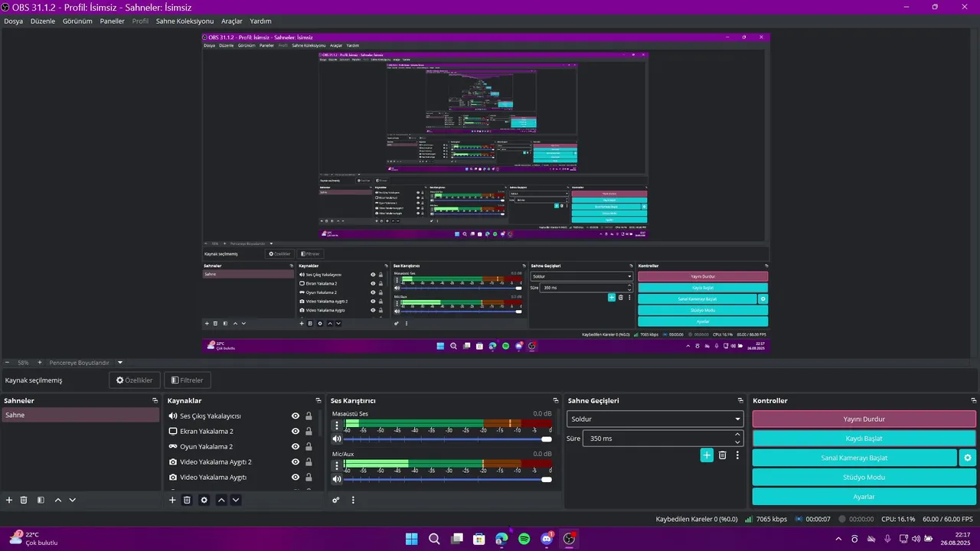The height and width of the screenshot is (551, 980).
Task: Move scene up in Sahneler panel
Action: tap(58, 500)
